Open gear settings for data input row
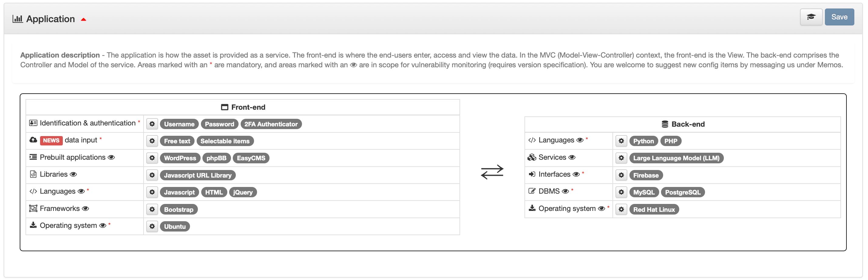This screenshot has width=868, height=280. 152,141
